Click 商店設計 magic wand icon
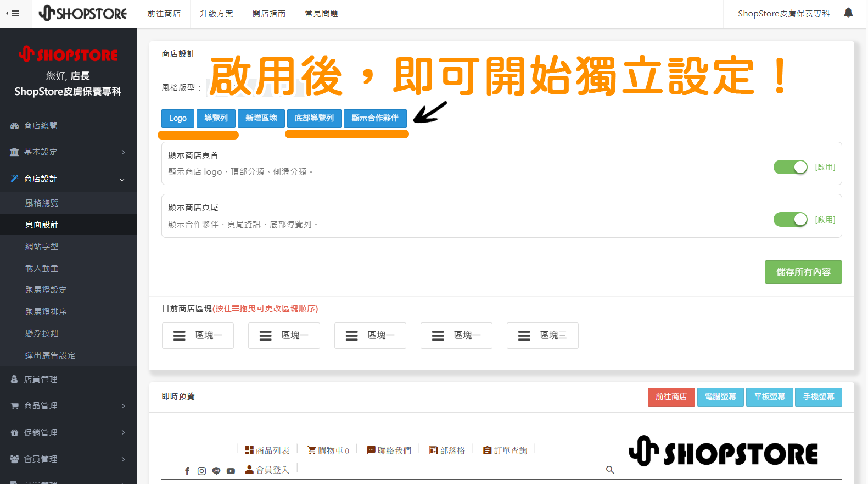Image resolution: width=868 pixels, height=484 pixels. click(14, 179)
